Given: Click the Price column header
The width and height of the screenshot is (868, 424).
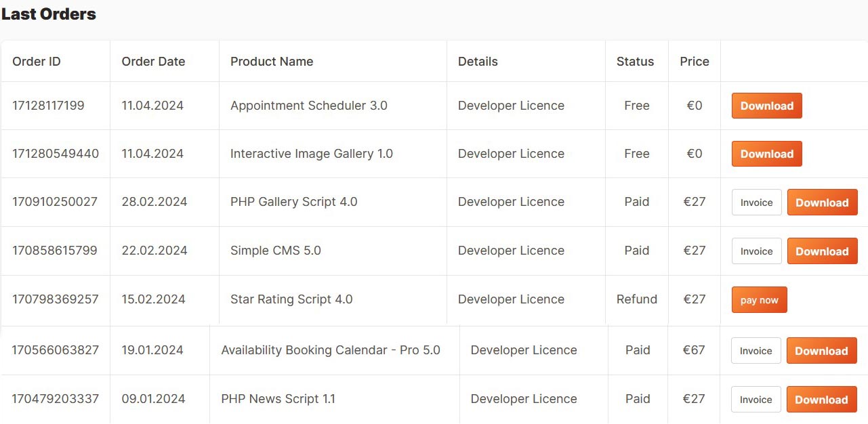Looking at the screenshot, I should click(694, 62).
